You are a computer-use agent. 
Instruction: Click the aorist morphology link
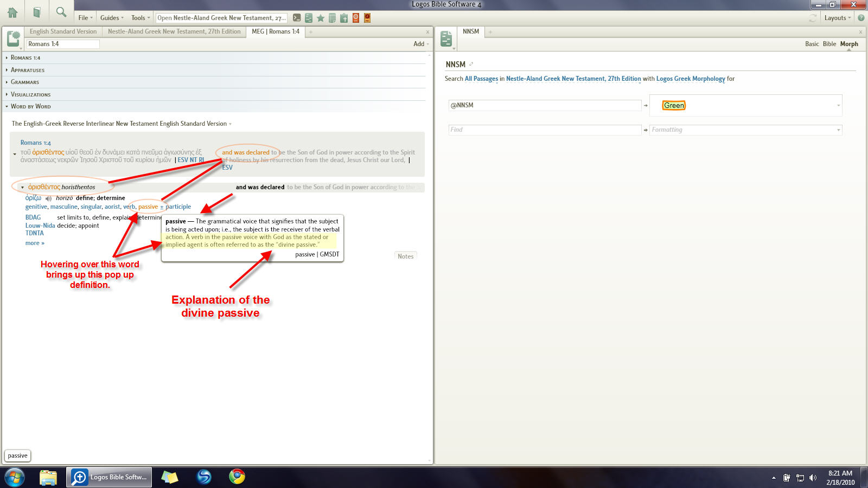(112, 207)
